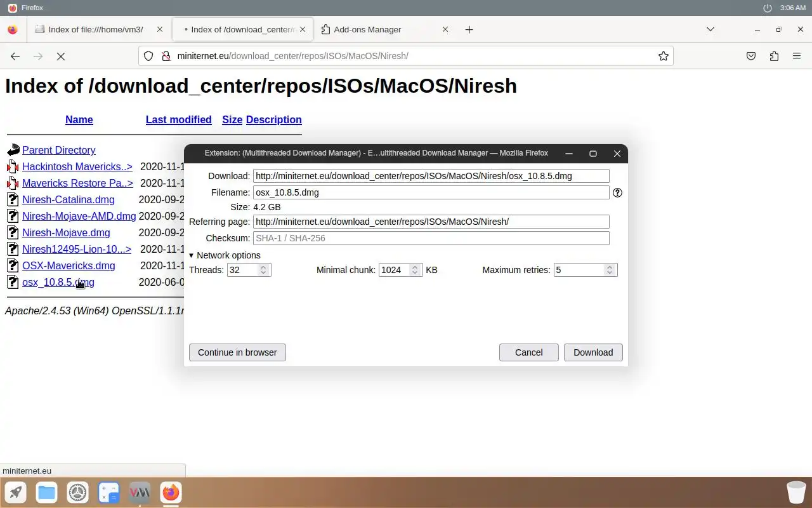Open the calculator icon in dock
Screen dimensions: 812x508
108,493
